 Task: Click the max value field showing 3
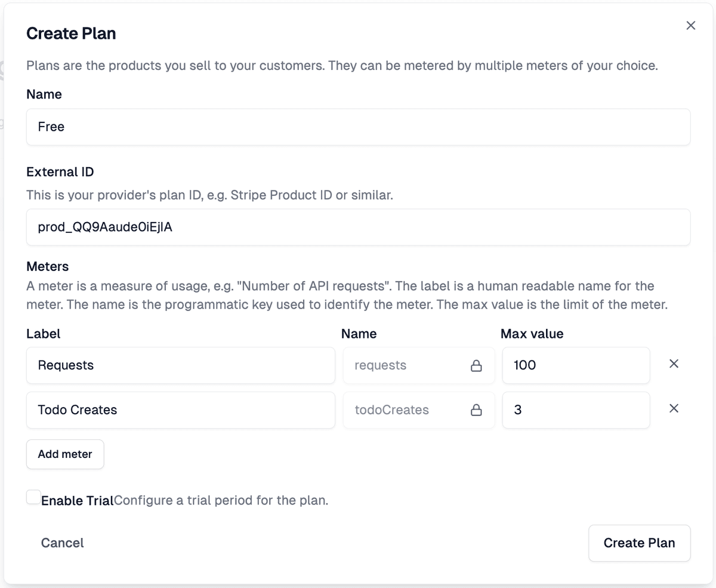click(x=573, y=410)
